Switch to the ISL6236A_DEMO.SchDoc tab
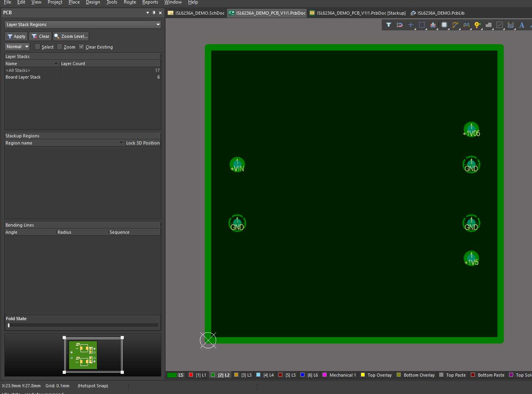The height and width of the screenshot is (394, 532). [196, 13]
